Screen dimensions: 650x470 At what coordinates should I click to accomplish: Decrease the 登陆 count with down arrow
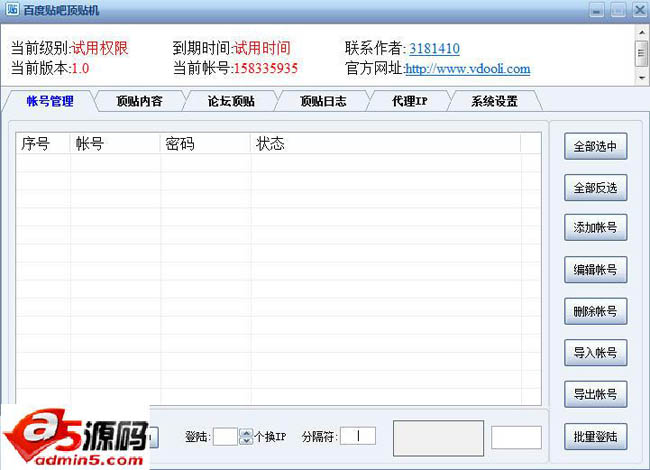246,441
